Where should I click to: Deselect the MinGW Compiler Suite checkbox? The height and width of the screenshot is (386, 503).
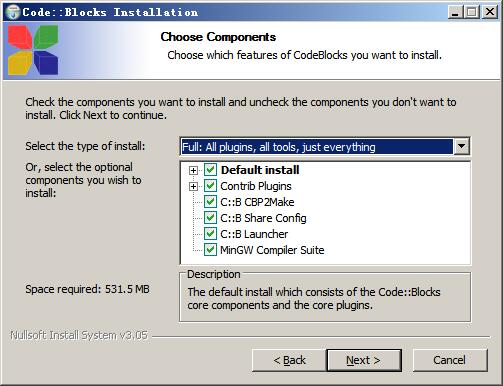pyautogui.click(x=210, y=250)
